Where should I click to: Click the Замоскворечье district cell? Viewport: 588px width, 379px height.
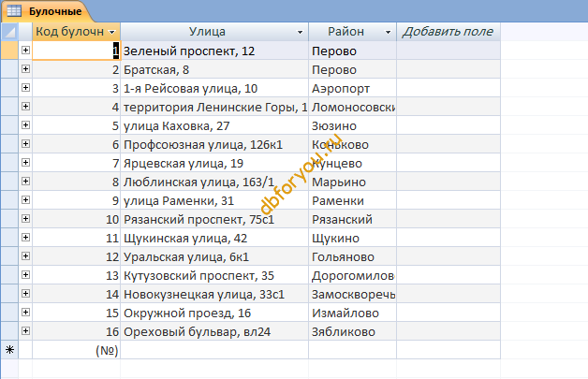coord(352,294)
